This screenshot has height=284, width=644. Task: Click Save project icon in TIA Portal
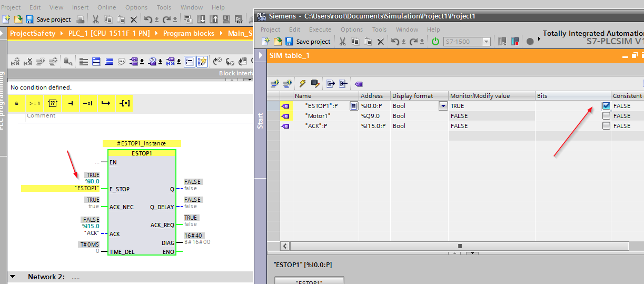[x=29, y=19]
